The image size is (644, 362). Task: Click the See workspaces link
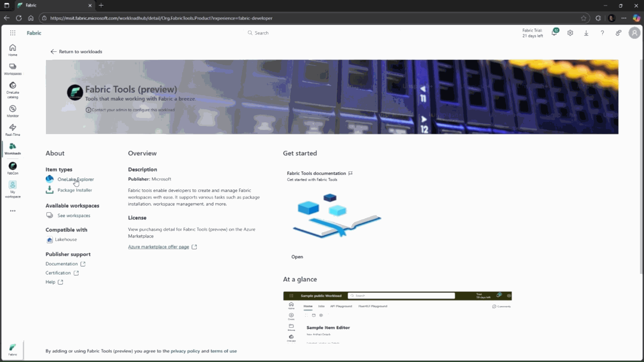click(73, 216)
